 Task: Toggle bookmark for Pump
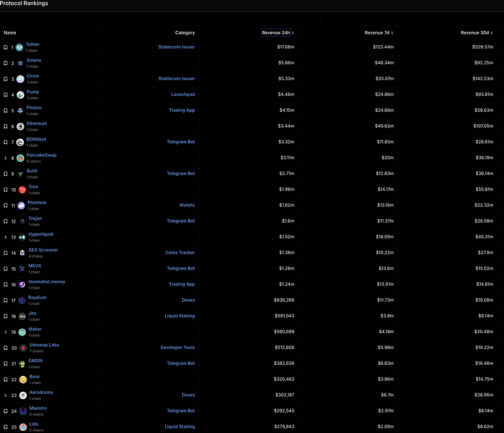pyautogui.click(x=6, y=95)
